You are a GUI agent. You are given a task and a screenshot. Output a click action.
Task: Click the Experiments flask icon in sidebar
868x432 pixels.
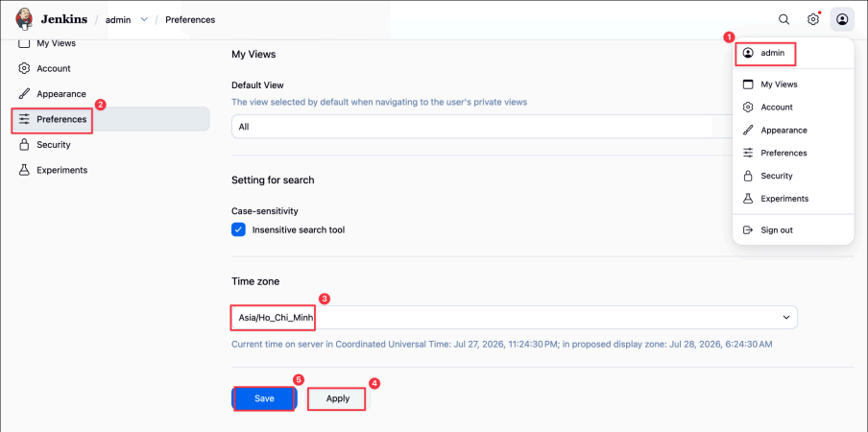[x=24, y=170]
